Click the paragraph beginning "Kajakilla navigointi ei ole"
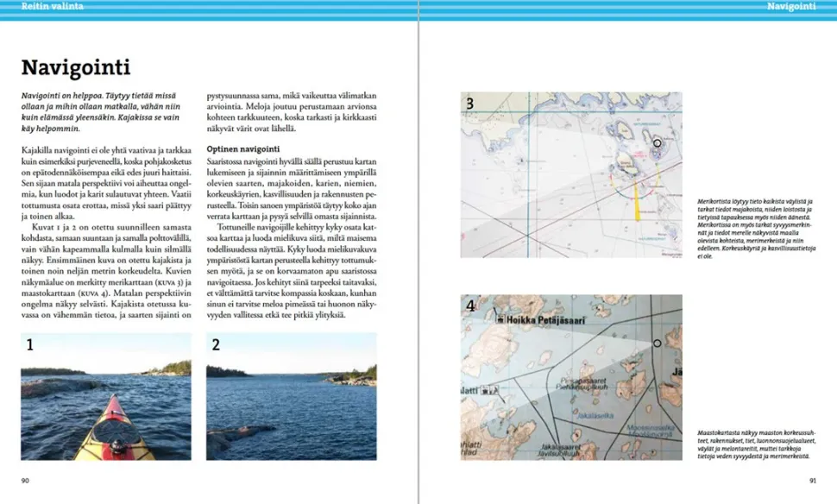 (x=106, y=183)
